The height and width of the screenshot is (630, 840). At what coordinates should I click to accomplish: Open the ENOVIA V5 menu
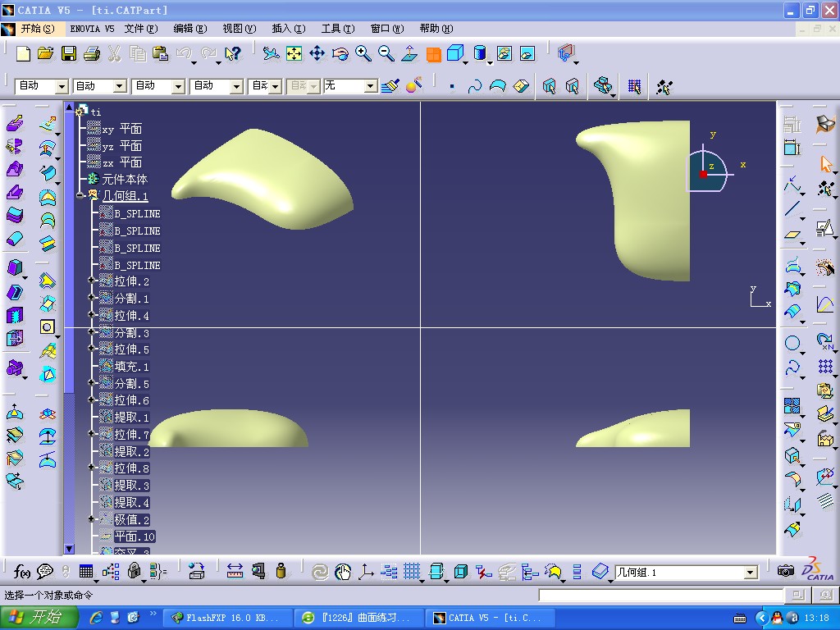click(x=92, y=29)
